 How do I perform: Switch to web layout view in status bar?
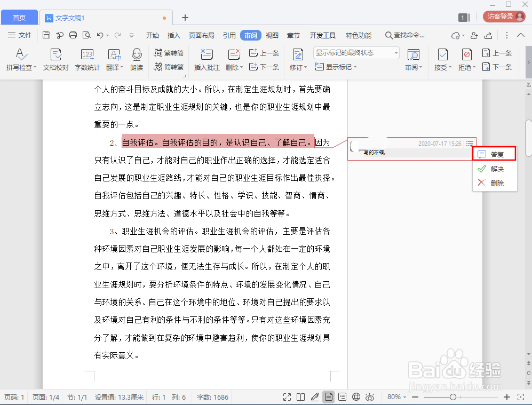coord(356,397)
